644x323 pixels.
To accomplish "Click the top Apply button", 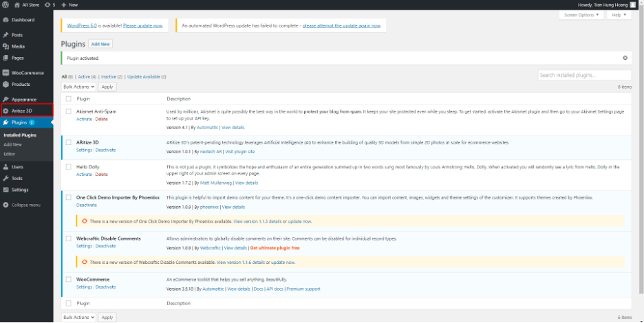I will coord(107,87).
